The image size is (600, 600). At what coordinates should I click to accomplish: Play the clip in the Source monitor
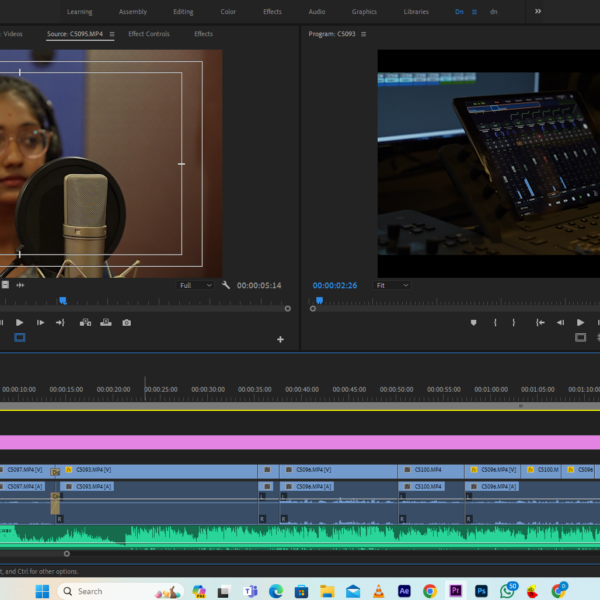19,323
